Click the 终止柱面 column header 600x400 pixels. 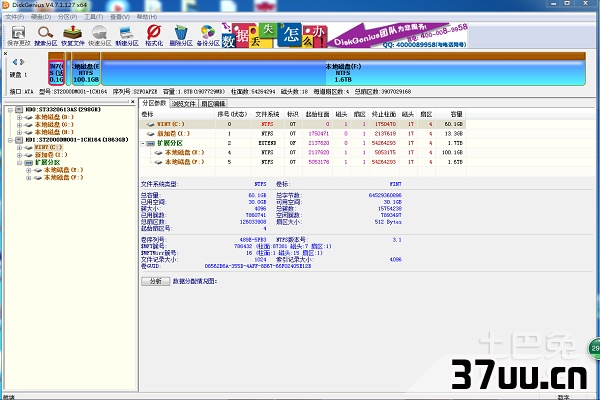coord(384,114)
